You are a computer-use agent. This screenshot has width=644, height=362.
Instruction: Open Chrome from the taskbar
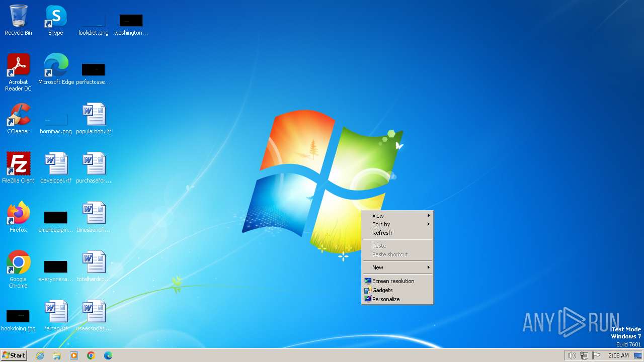[x=91, y=355]
